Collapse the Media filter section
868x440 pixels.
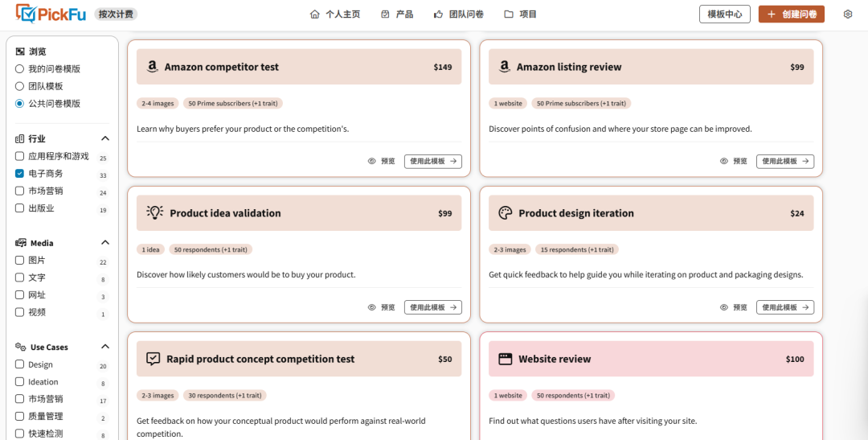pyautogui.click(x=104, y=243)
